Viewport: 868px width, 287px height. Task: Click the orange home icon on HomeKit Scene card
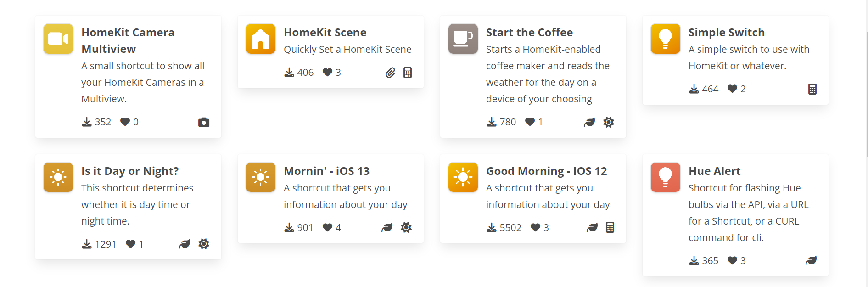[x=260, y=39]
